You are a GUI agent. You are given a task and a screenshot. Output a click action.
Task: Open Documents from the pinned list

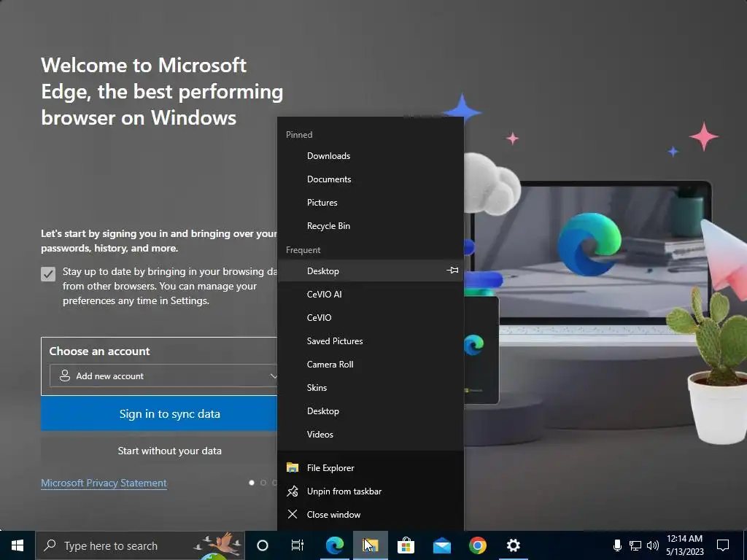(370, 179)
